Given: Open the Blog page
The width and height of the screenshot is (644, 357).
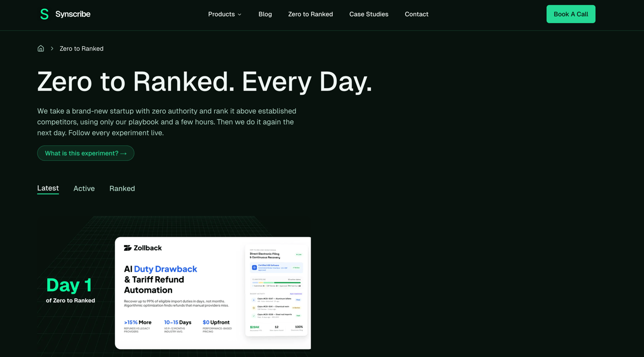Looking at the screenshot, I should point(265,14).
